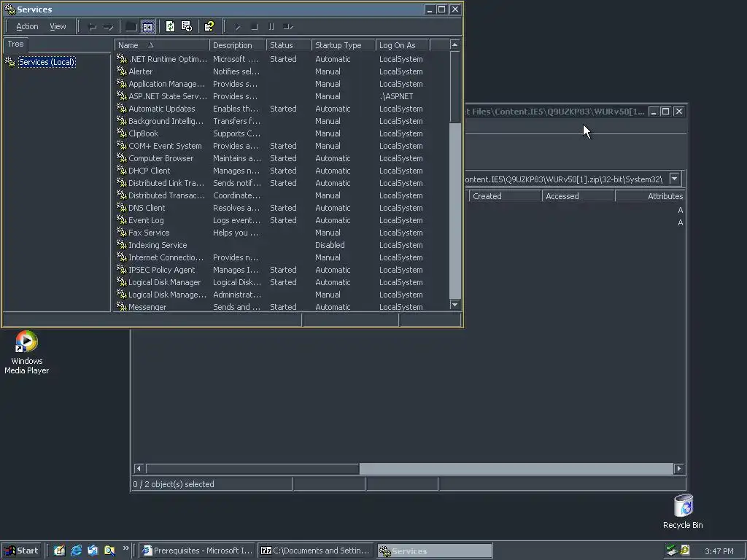Select Services (Local) tree node

click(46, 62)
